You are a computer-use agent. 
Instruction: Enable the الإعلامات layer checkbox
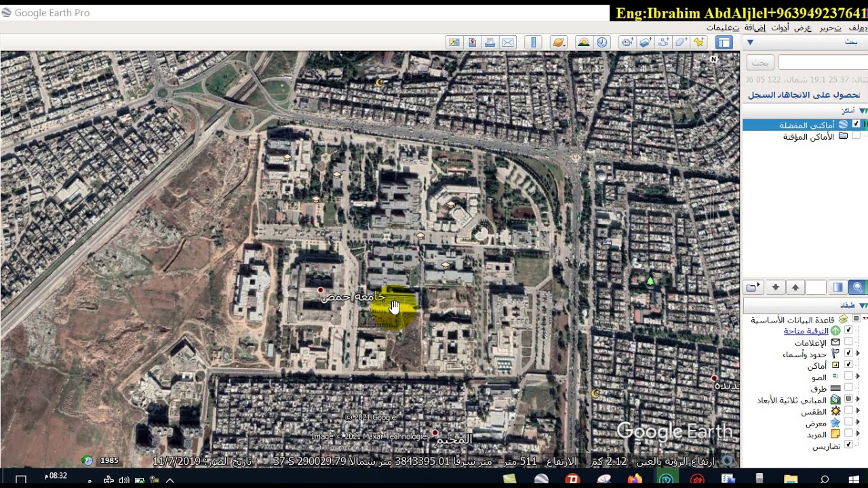click(848, 342)
